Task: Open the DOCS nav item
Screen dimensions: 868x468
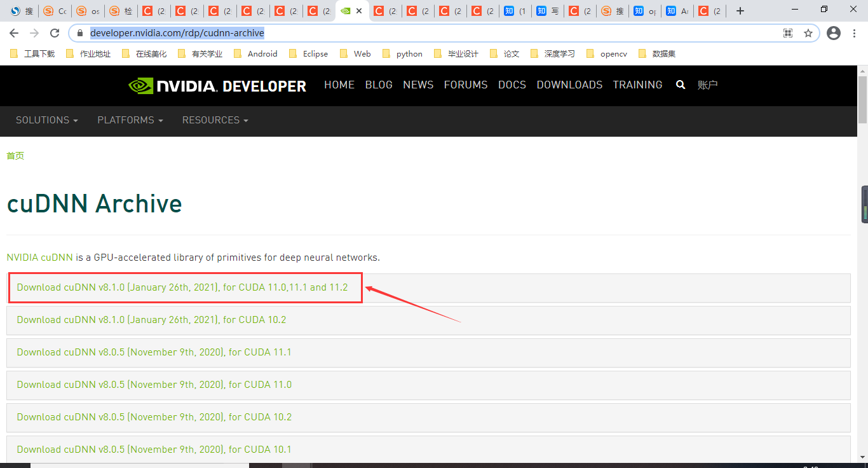Action: tap(512, 85)
